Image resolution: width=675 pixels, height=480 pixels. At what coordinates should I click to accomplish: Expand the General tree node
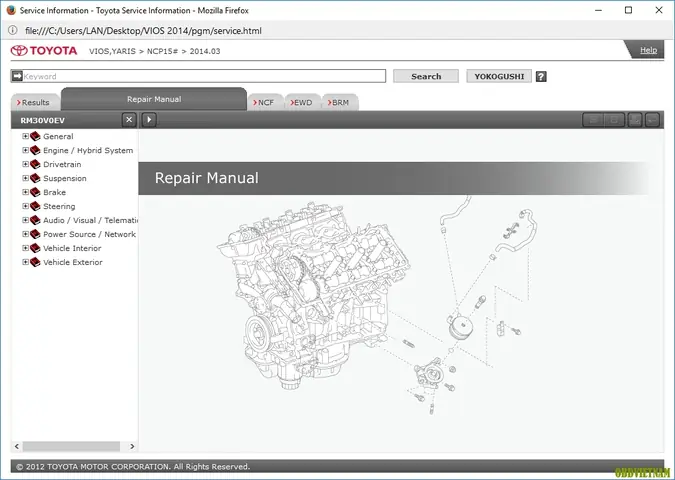(25, 136)
